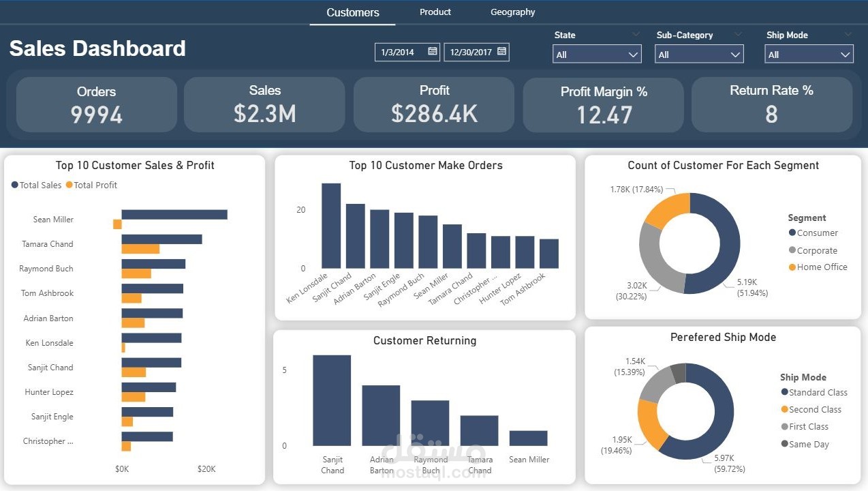The image size is (868, 491).
Task: Click the Orders KPI card
Action: (97, 104)
